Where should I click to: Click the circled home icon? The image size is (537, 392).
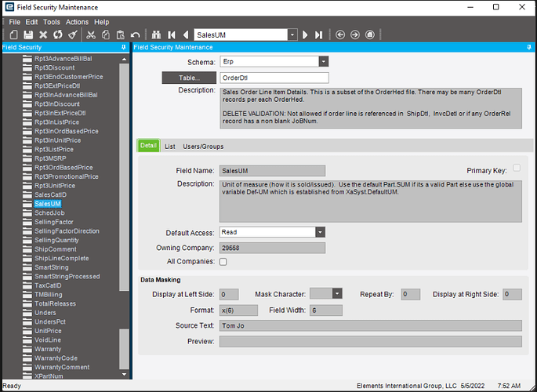pos(370,34)
